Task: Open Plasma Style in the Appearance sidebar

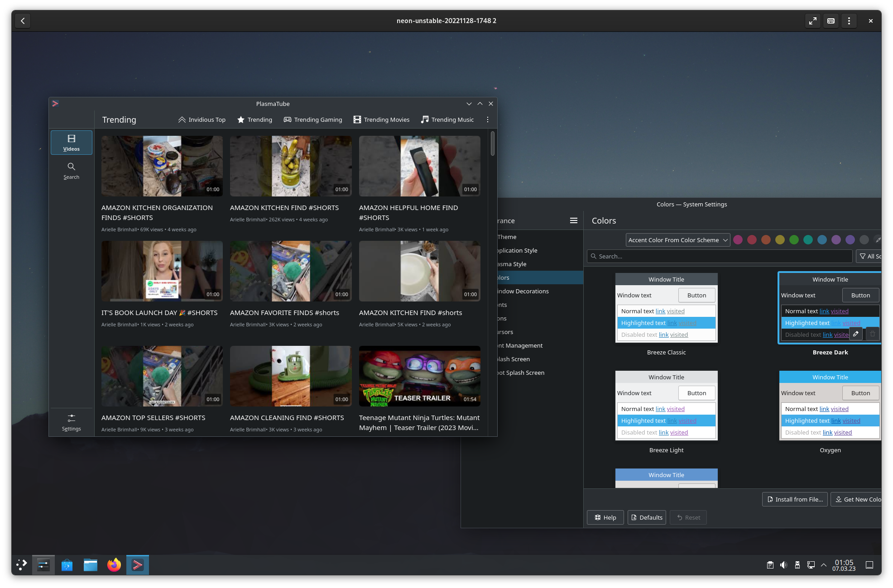Action: 540,264
